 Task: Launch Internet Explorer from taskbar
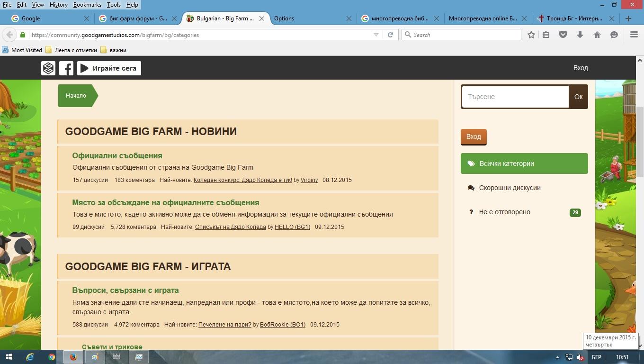pos(30,357)
